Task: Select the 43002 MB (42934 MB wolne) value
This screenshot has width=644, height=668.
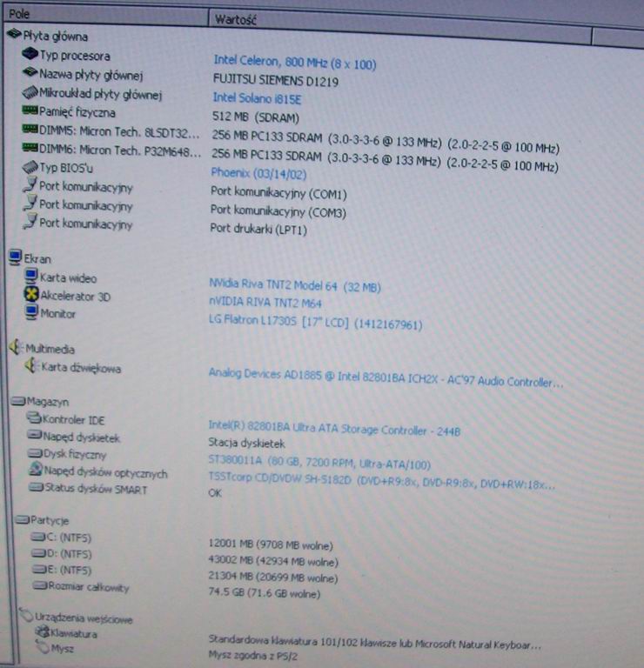Action: pos(273,561)
